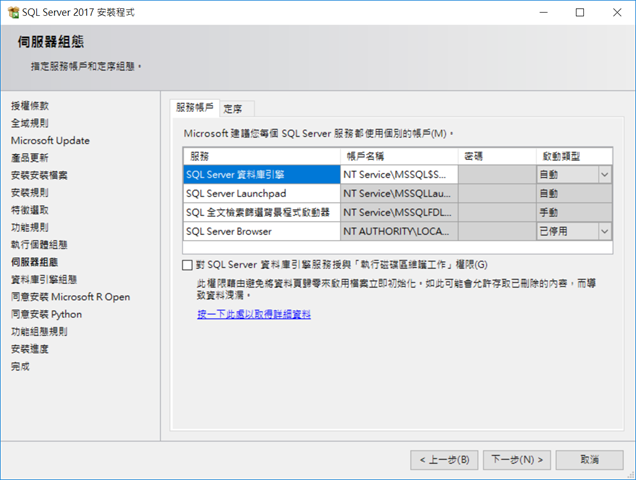This screenshot has height=480, width=636.
Task: Select the 安裝安裝檔案 step in sidebar
Action: [39, 175]
